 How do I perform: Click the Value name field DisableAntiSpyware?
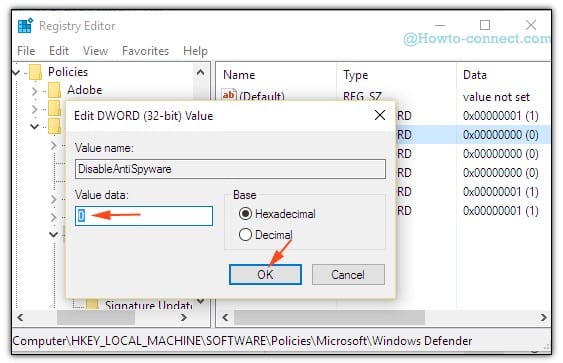[x=230, y=169]
